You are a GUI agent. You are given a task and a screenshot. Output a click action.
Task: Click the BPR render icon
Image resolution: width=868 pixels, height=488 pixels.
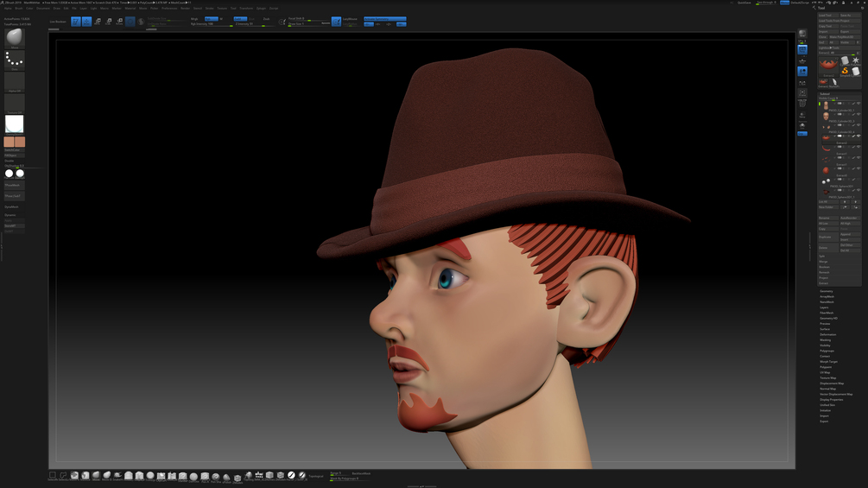click(802, 33)
